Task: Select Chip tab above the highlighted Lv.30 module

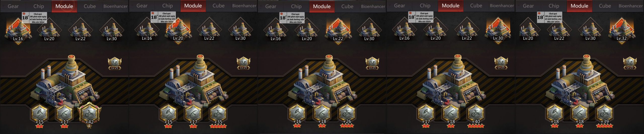Action: (425, 6)
